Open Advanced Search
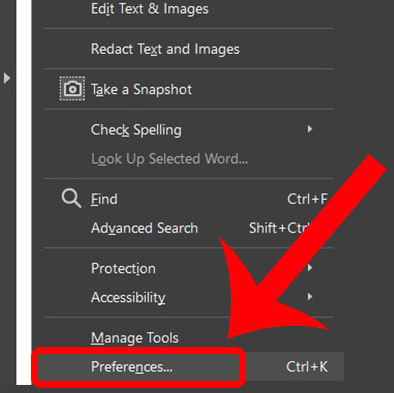 [x=144, y=228]
